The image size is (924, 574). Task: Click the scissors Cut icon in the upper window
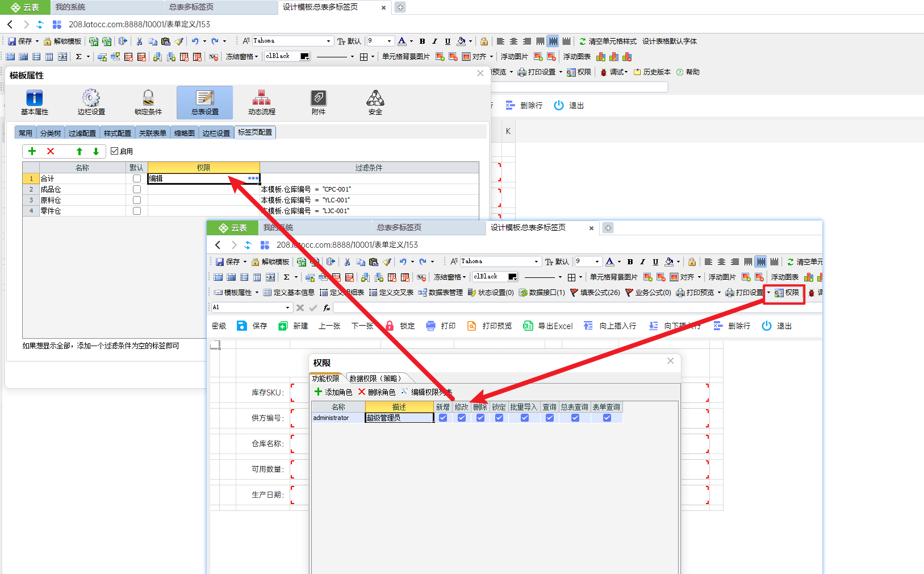(139, 41)
